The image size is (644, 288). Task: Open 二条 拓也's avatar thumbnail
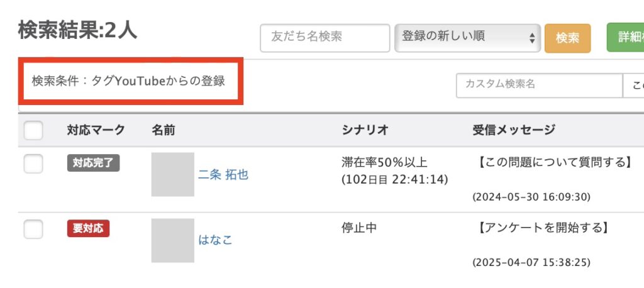(172, 174)
